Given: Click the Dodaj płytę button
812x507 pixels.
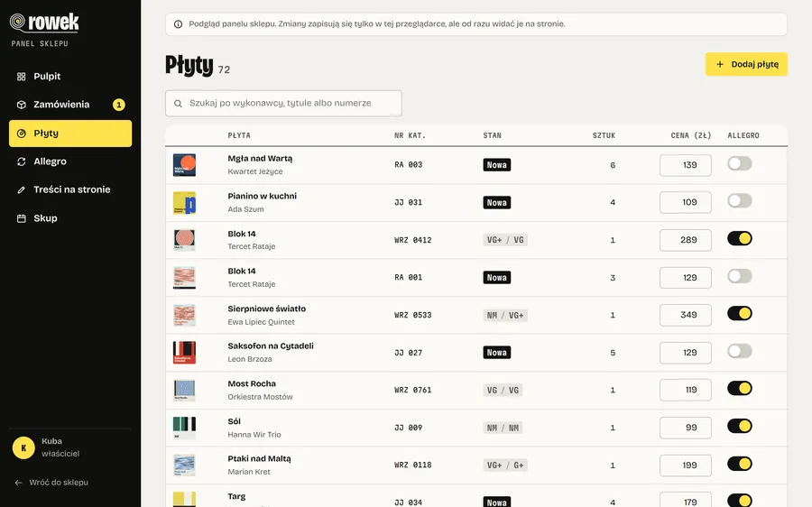Looking at the screenshot, I should point(746,64).
